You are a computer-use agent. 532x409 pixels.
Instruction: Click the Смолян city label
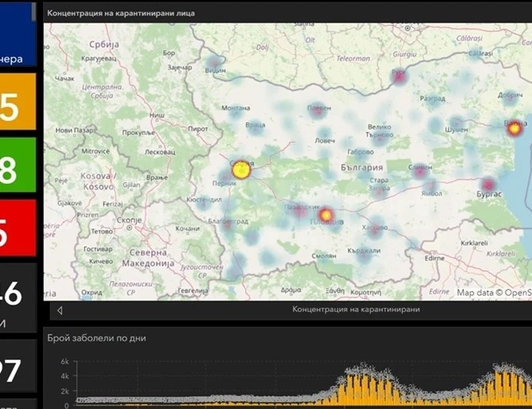(324, 256)
